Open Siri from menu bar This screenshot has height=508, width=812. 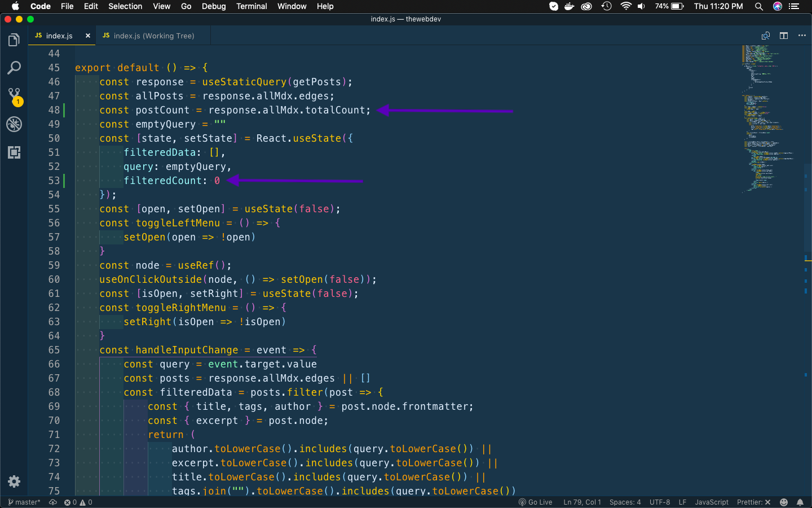click(x=778, y=6)
